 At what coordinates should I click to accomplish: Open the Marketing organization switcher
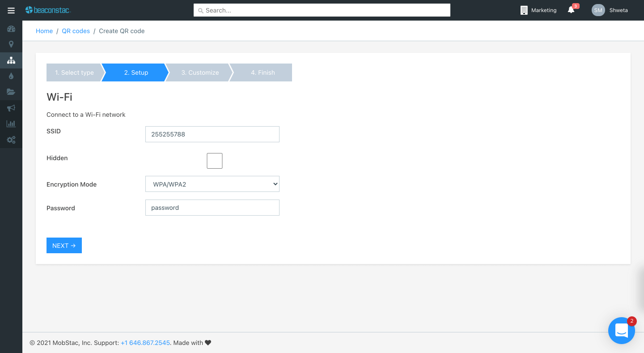point(538,10)
